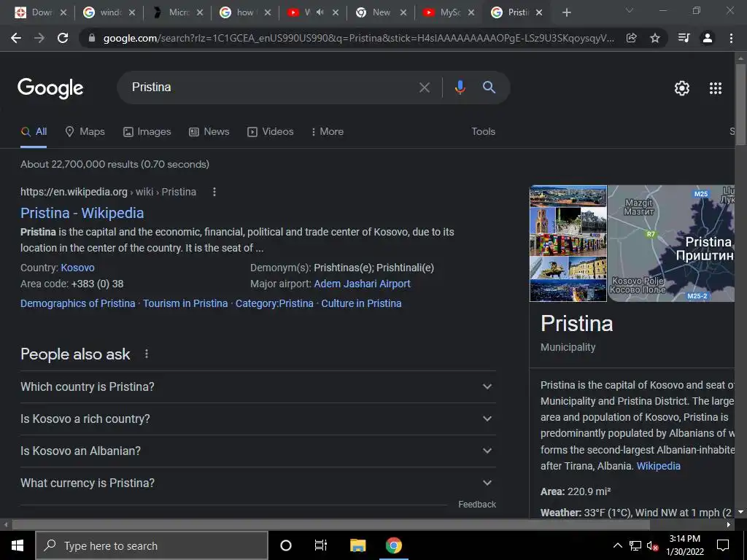
Task: Open the Pristina map thumbnail
Action: (x=671, y=244)
